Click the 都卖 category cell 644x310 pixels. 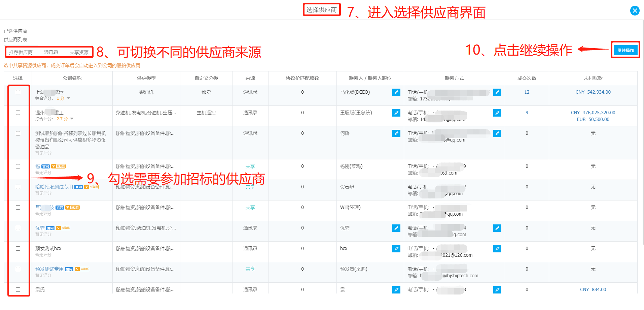click(x=206, y=92)
